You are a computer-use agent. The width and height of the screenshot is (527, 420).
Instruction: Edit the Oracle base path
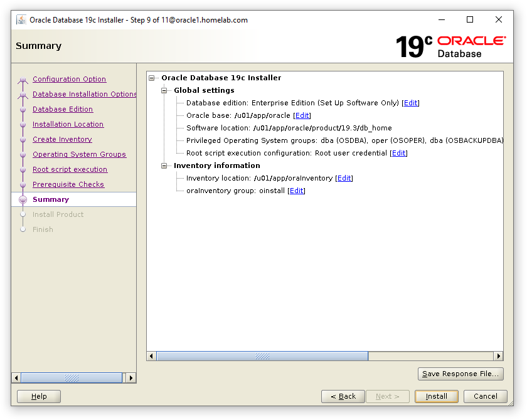pyautogui.click(x=302, y=115)
